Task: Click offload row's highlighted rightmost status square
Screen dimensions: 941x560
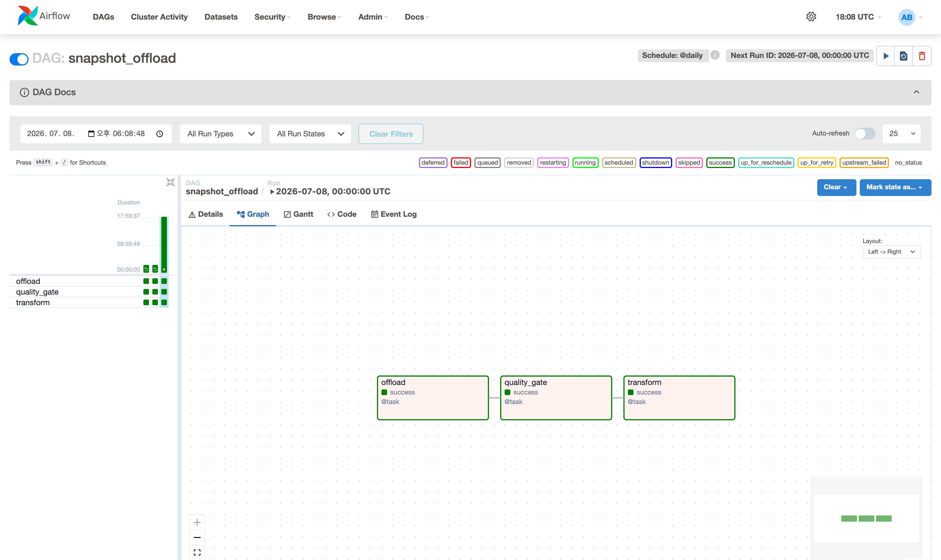Action: [164, 281]
